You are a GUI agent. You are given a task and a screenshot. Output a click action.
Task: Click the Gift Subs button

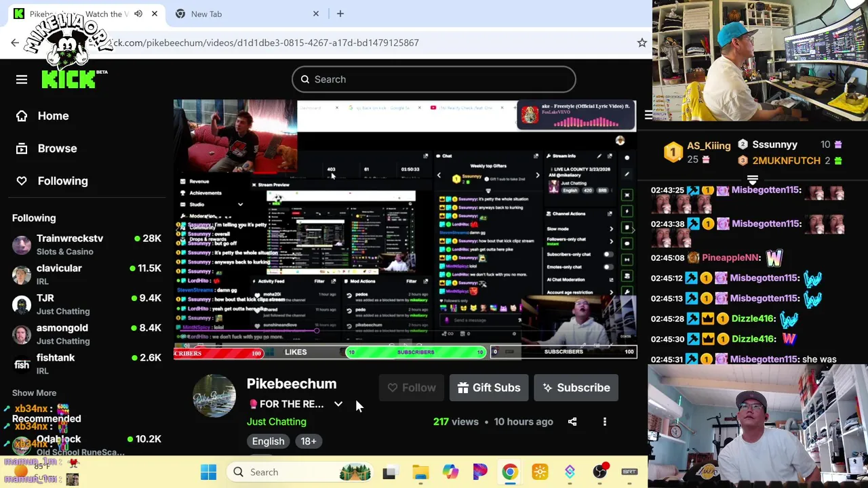point(489,388)
